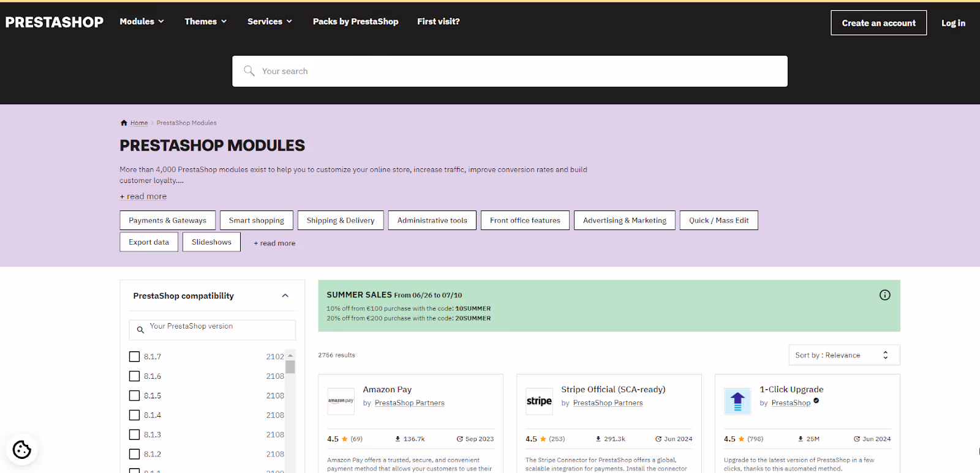Open the Stripe Official (SCA-ready) module title
Image resolution: width=980 pixels, height=473 pixels.
click(613, 389)
